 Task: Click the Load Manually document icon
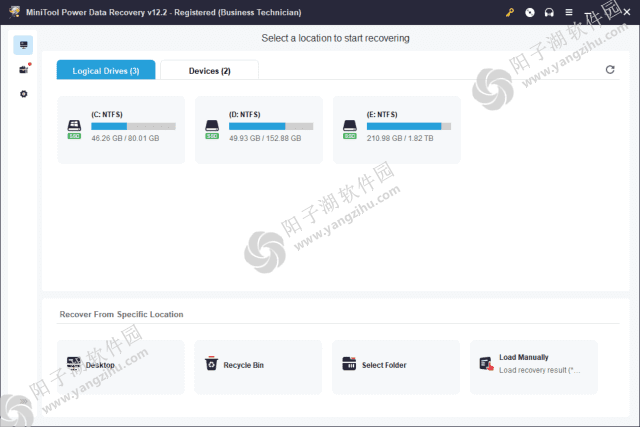point(487,363)
